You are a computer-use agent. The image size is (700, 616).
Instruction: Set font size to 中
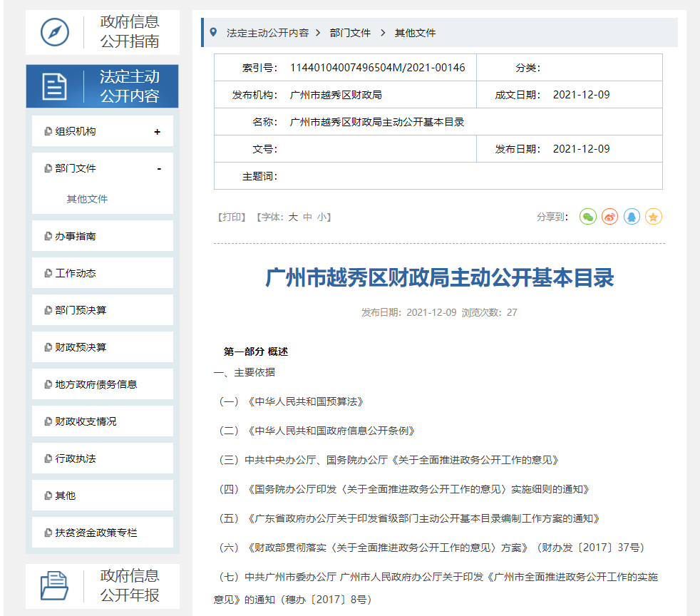pos(307,217)
